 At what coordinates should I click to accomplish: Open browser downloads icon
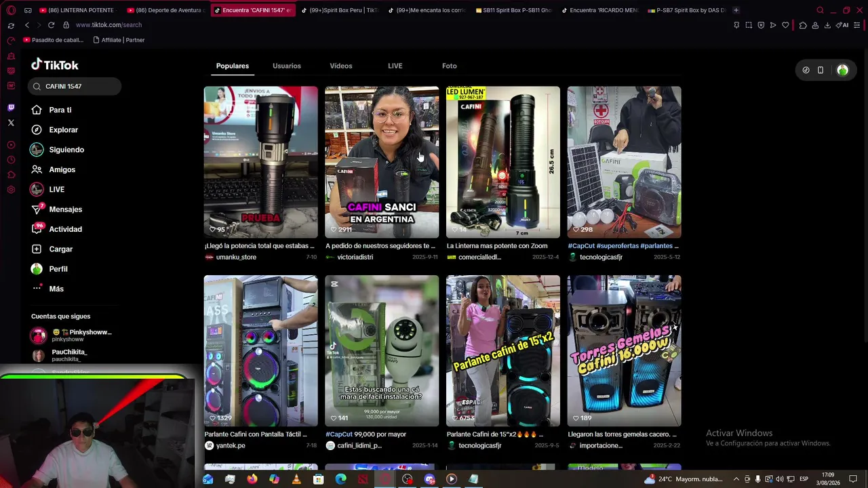click(827, 25)
